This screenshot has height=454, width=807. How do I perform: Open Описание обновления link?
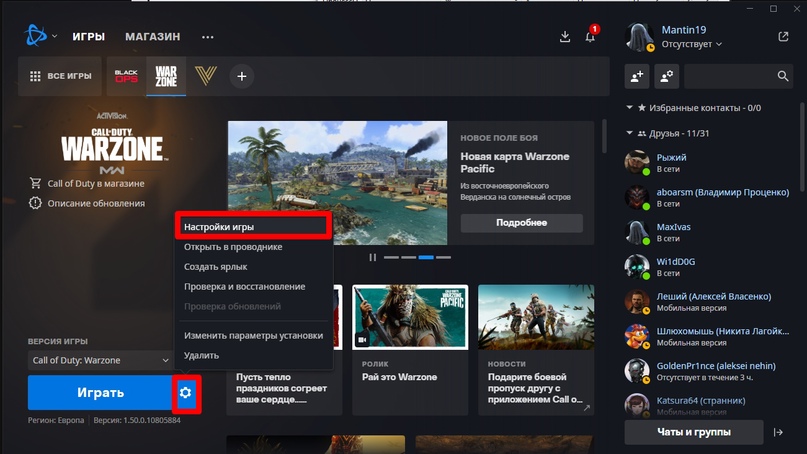87,203
